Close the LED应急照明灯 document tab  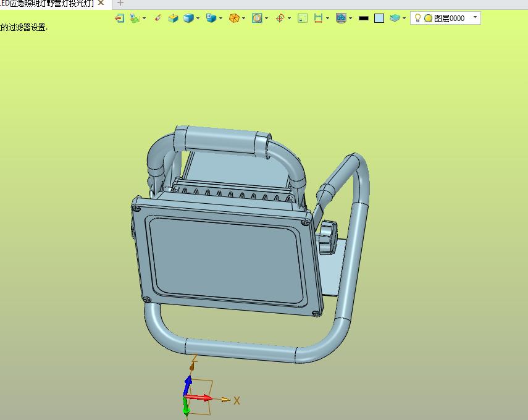pyautogui.click(x=101, y=3)
